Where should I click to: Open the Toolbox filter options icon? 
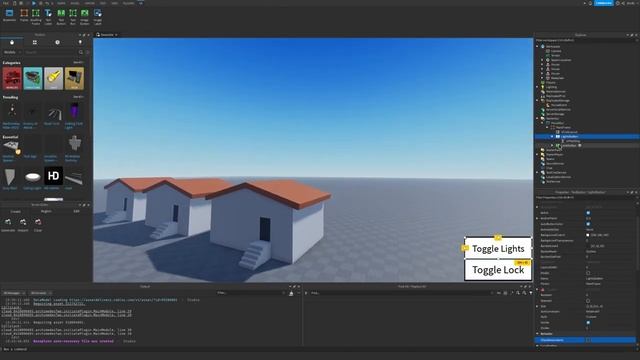click(88, 52)
